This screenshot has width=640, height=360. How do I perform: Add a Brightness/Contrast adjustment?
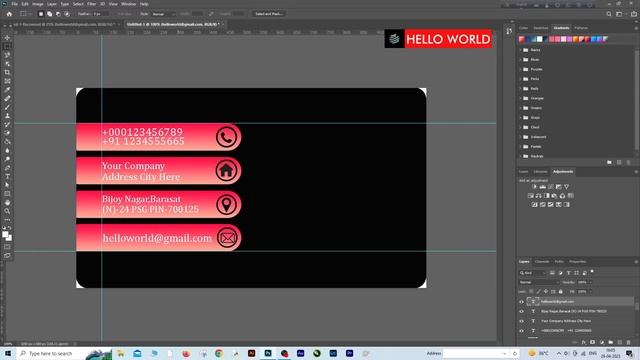pos(534,187)
